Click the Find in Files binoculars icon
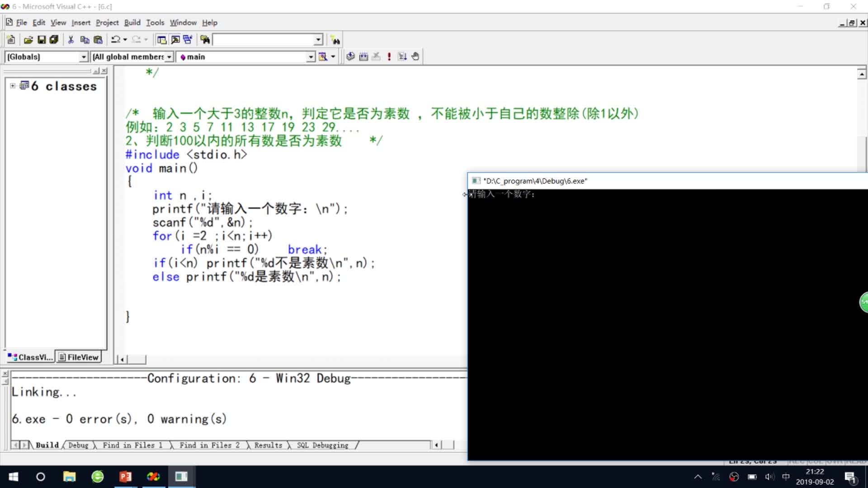This screenshot has width=868, height=488. pyautogui.click(x=205, y=40)
